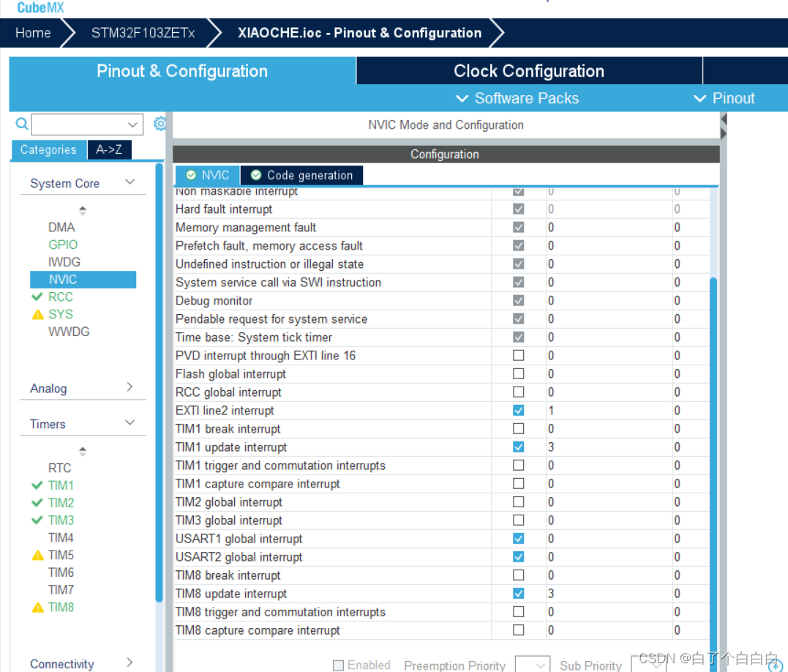Select IWDG in System Core
The image size is (788, 672).
[64, 262]
